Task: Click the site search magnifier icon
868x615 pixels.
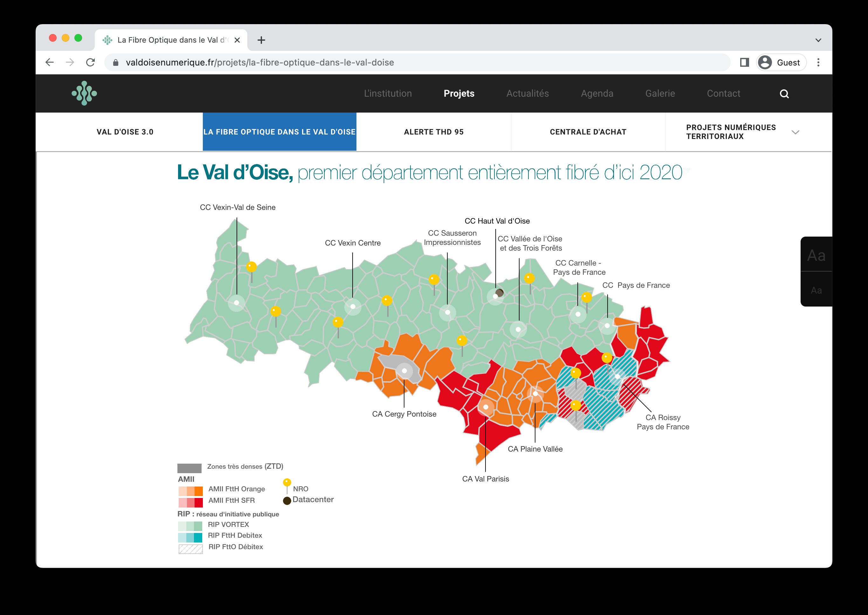Action: tap(784, 93)
